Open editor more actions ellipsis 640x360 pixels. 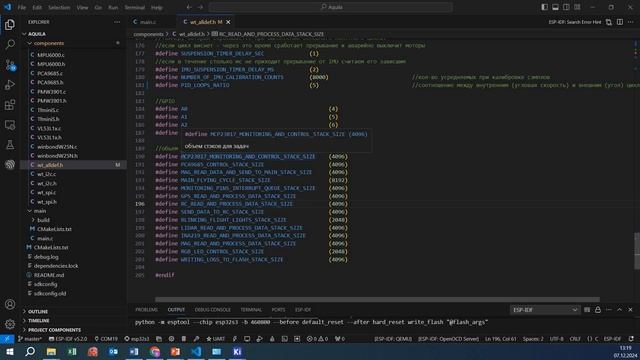click(x=631, y=22)
